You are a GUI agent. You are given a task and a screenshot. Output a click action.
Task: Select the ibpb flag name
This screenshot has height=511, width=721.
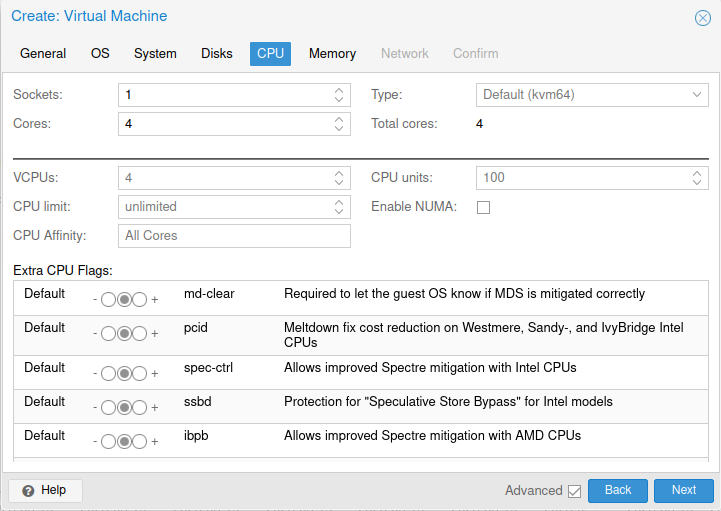pos(196,436)
